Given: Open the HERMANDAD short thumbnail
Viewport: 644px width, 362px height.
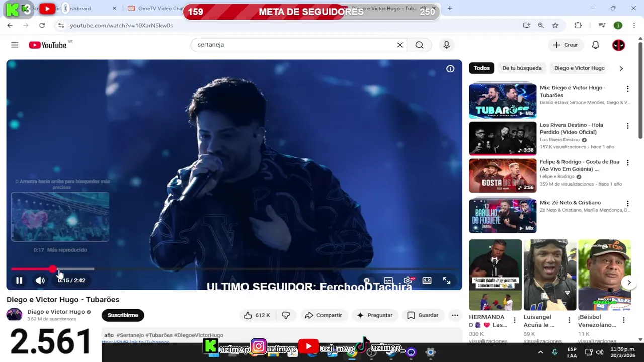Looking at the screenshot, I should click(x=496, y=275).
